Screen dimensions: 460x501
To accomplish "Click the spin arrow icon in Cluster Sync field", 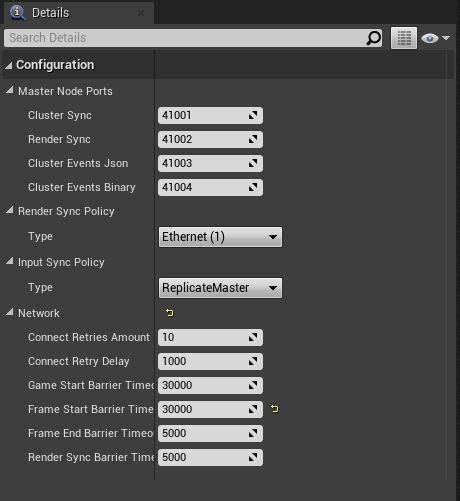I will point(253,115).
